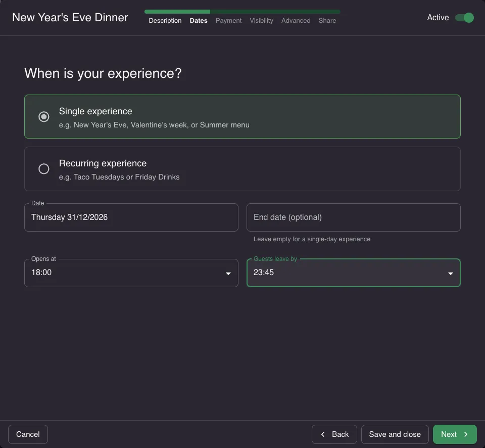Screen dimensions: 485x448
Task: Click the End date (optional) field
Action: click(x=353, y=217)
